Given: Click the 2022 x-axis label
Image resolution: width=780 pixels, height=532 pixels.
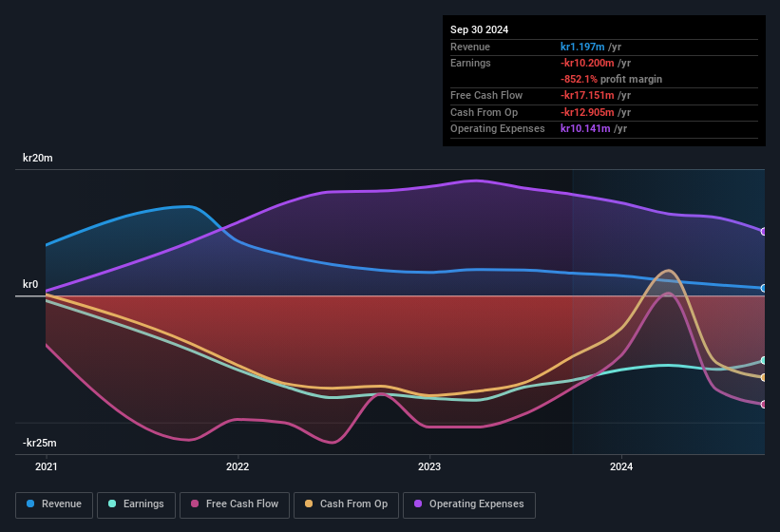Looking at the screenshot, I should point(238,466).
